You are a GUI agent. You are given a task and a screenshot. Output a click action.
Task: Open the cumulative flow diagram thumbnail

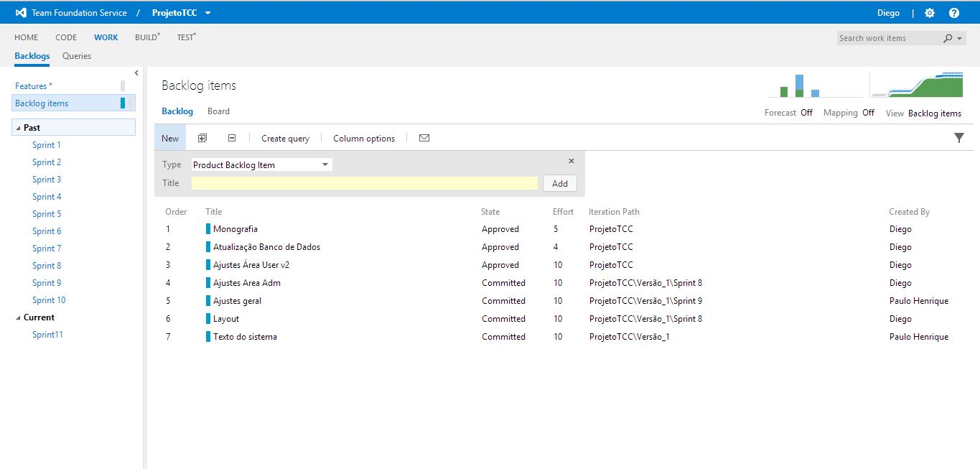click(x=918, y=84)
